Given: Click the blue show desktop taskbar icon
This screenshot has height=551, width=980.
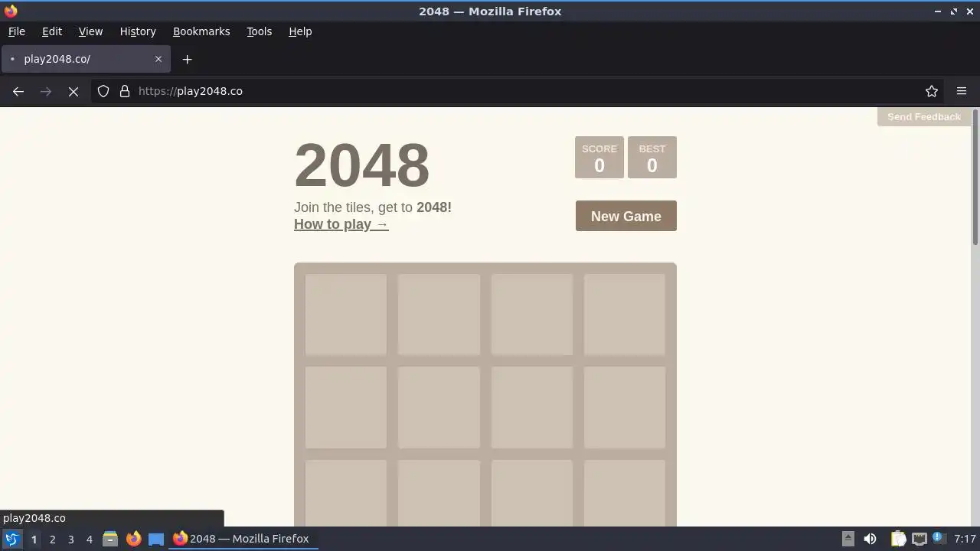Looking at the screenshot, I should coord(156,539).
